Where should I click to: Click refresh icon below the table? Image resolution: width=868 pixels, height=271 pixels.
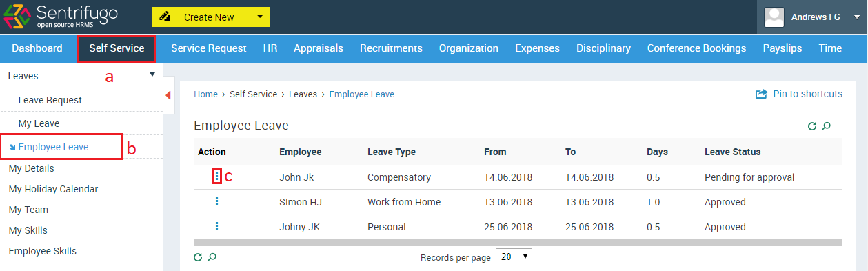click(198, 257)
